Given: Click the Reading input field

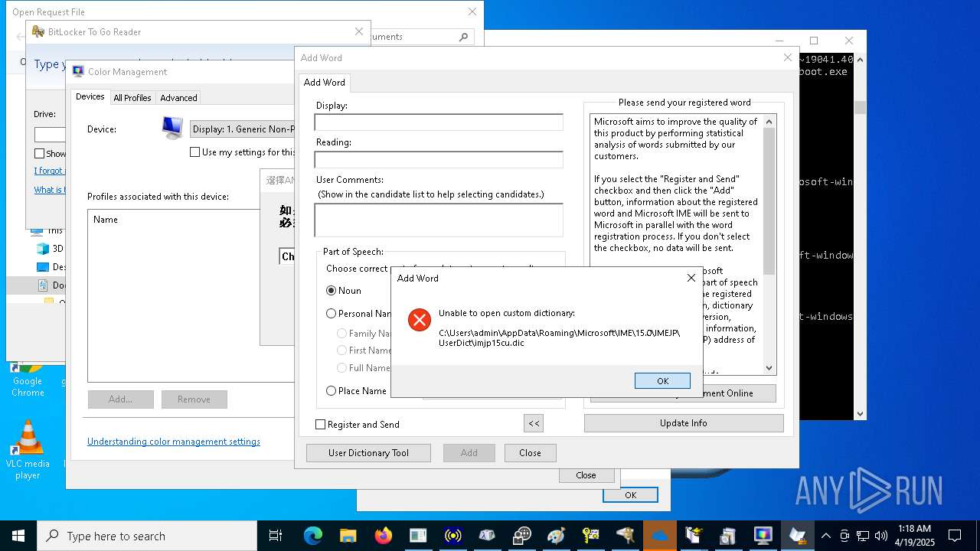Looking at the screenshot, I should pos(439,159).
